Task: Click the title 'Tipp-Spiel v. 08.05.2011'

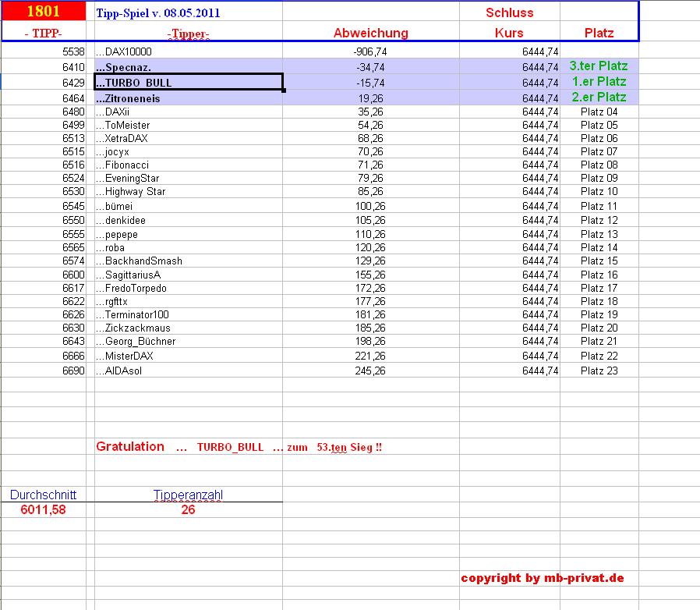Action: [158, 13]
